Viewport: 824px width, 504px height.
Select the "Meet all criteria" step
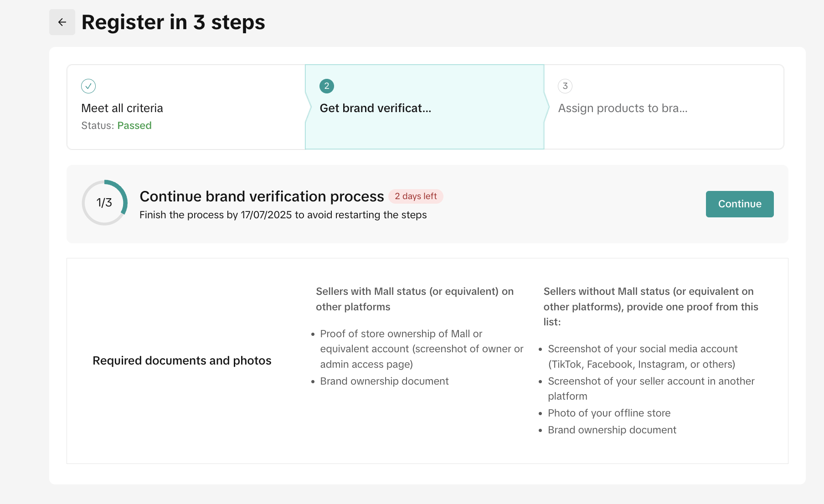pos(122,108)
